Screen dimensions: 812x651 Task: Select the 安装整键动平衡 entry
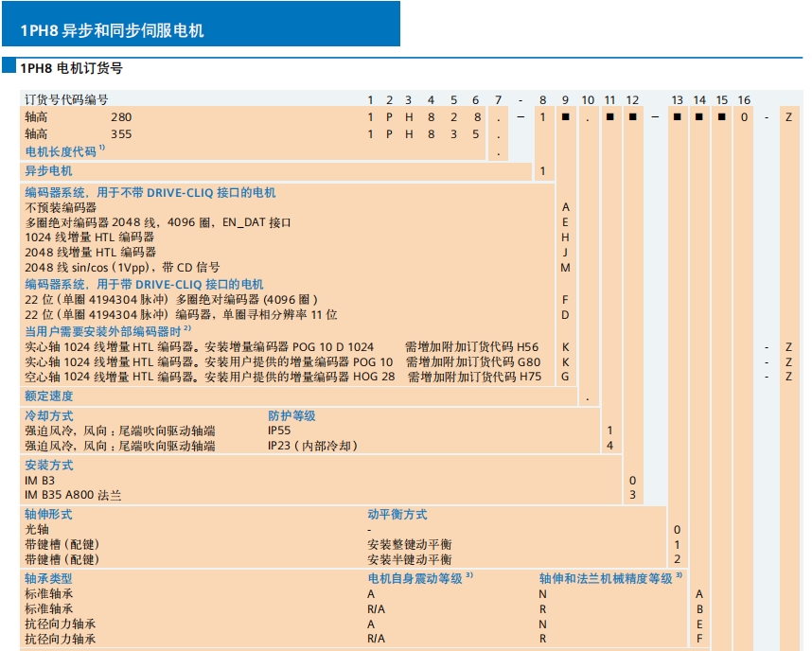[x=409, y=545]
